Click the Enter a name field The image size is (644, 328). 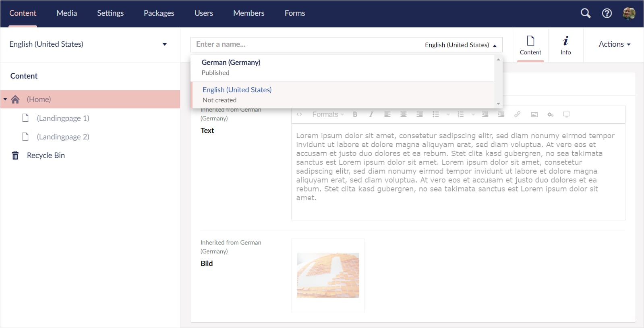tap(302, 45)
